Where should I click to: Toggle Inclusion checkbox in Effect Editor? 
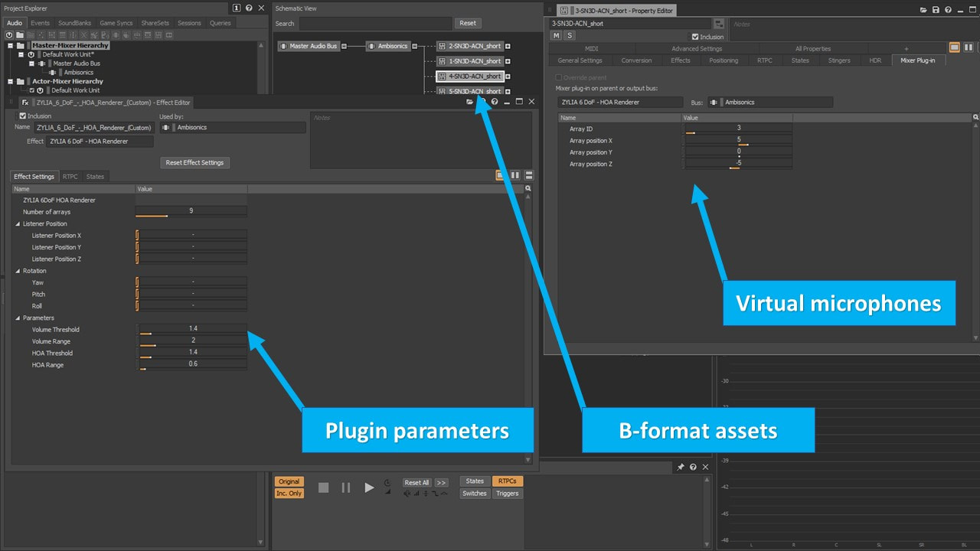click(x=22, y=116)
